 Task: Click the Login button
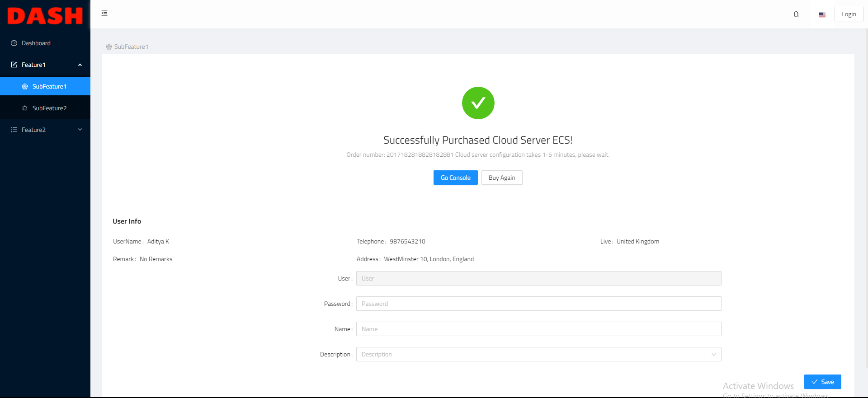[x=849, y=14]
